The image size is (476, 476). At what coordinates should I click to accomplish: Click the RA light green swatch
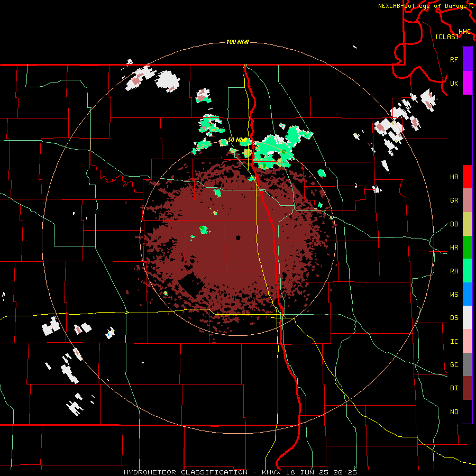(467, 271)
